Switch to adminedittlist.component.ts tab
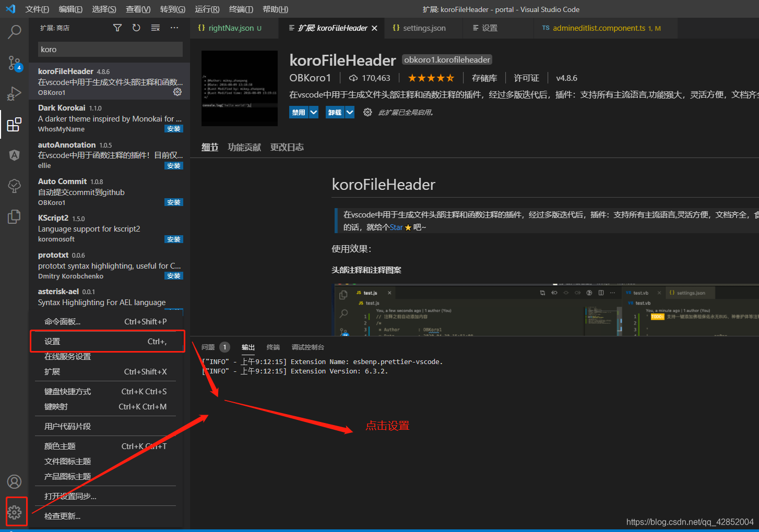 click(606, 28)
